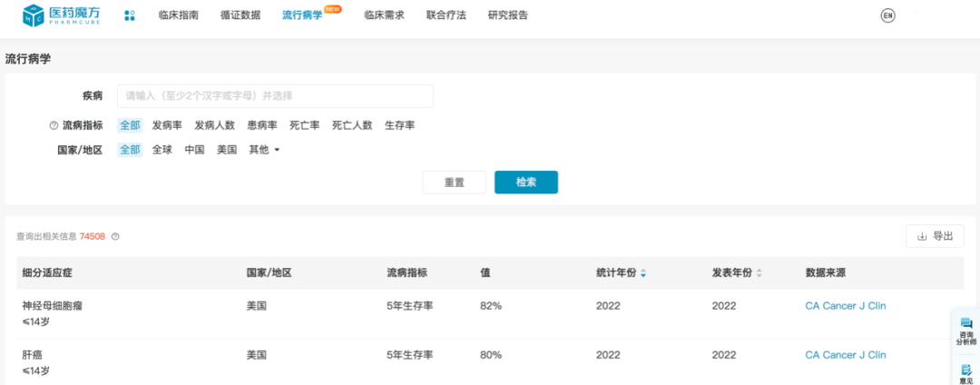Click the 80% value cell
This screenshot has width=980, height=385.
[x=491, y=355]
